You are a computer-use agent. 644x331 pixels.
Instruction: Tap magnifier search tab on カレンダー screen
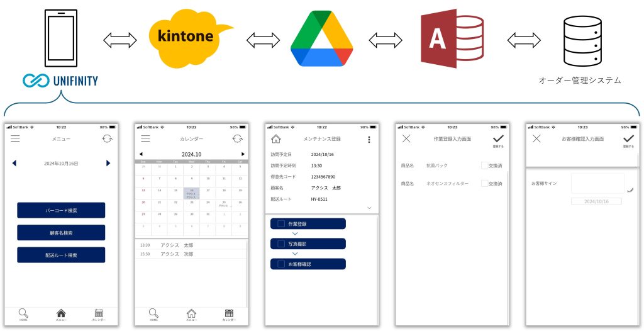[x=153, y=315]
